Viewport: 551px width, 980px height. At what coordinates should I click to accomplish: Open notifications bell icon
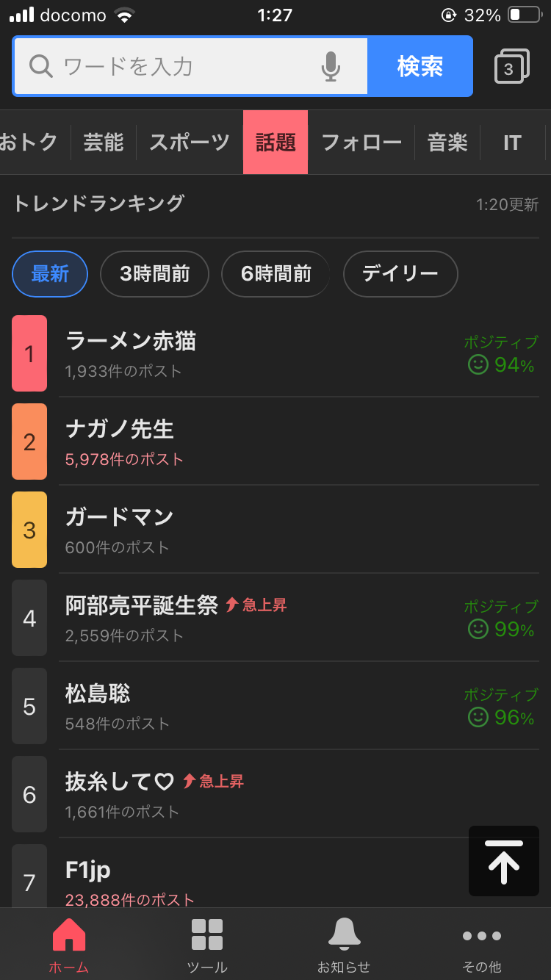coord(344,945)
